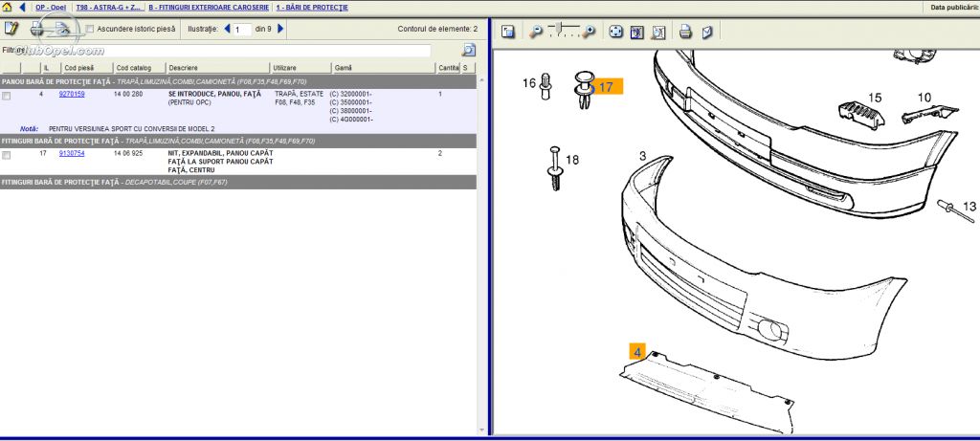Click the Filtrare text field
Image resolution: width=980 pixels, height=441 pixels.
[228, 51]
